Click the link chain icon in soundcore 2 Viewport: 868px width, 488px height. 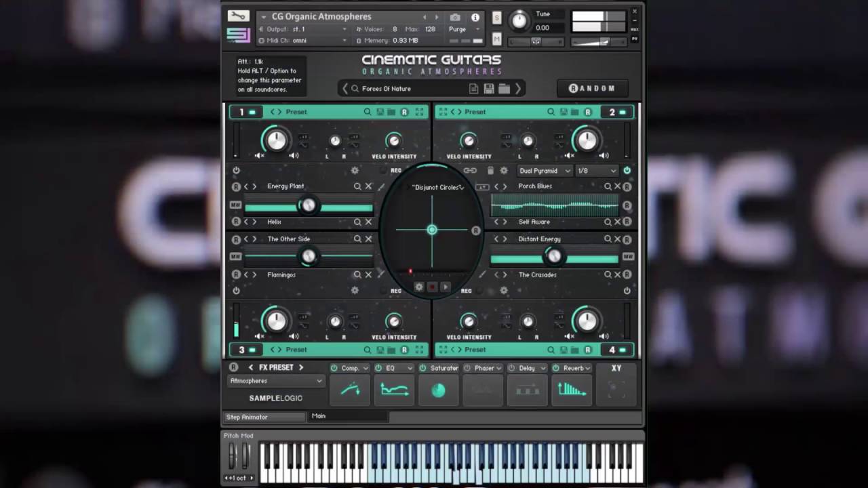click(470, 171)
